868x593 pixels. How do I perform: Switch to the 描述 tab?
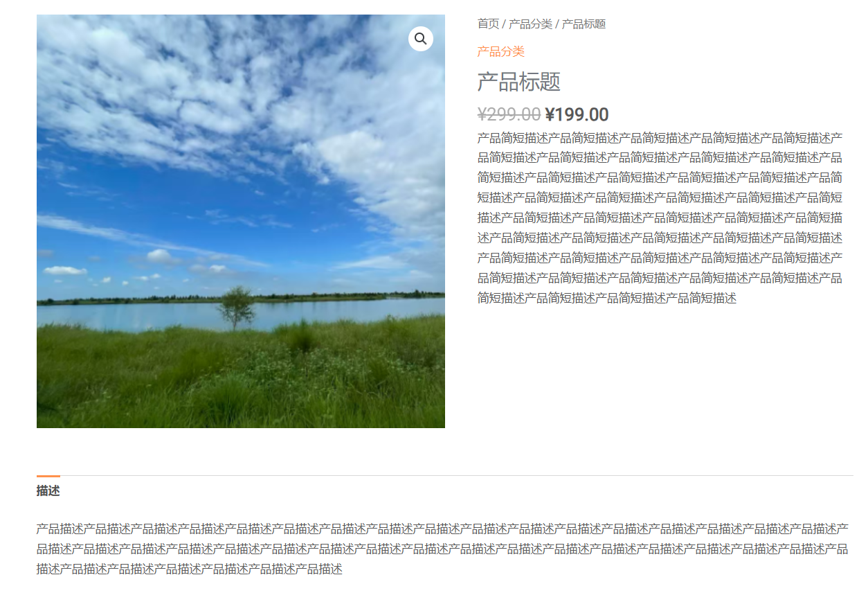[48, 491]
